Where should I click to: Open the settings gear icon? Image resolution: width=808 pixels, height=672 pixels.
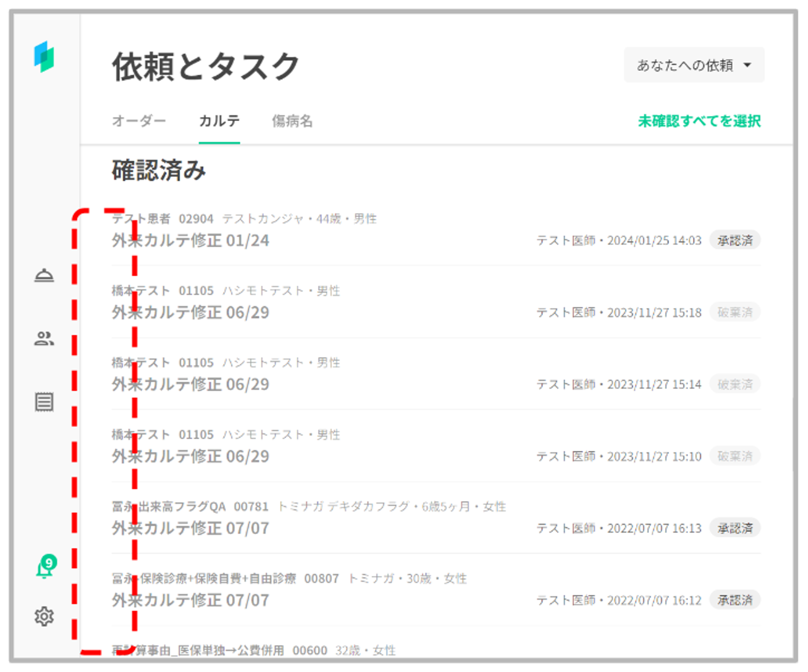44,616
